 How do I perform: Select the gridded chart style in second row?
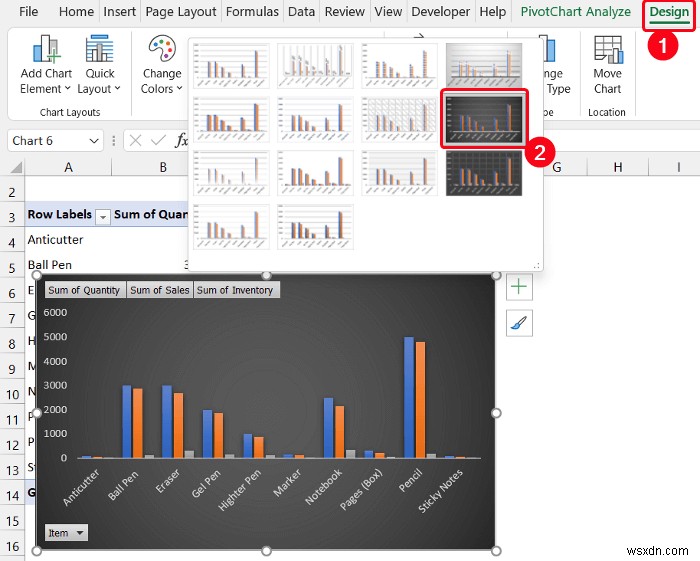(399, 120)
